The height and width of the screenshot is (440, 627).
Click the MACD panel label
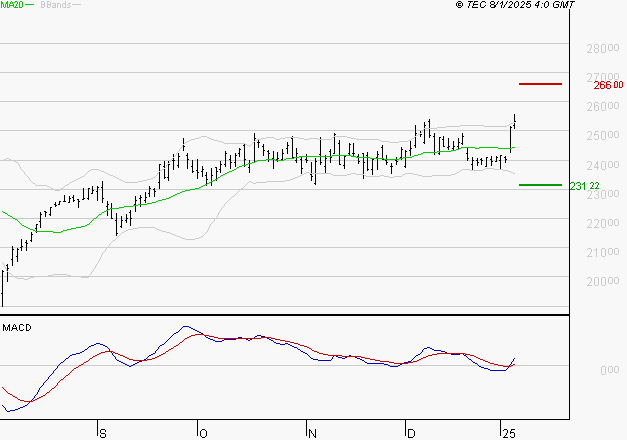[17, 328]
